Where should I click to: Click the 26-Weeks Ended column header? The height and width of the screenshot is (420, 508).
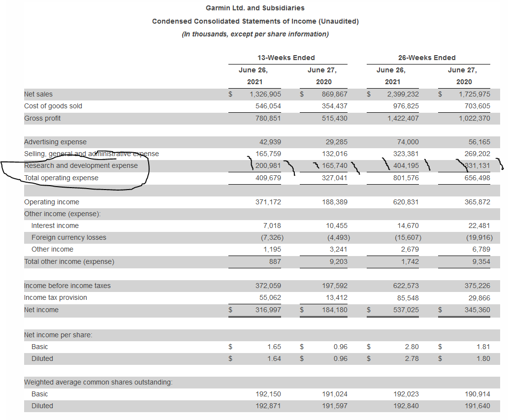pyautogui.click(x=426, y=58)
